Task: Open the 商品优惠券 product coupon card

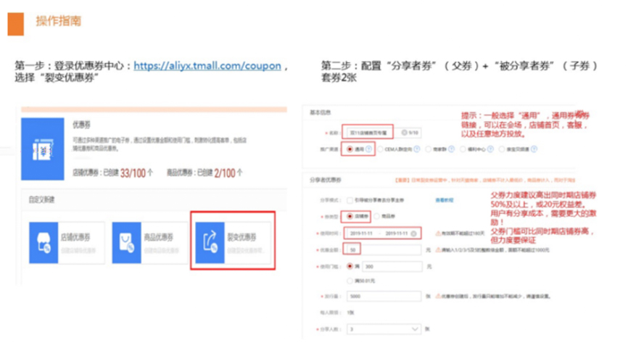Action: tap(150, 243)
